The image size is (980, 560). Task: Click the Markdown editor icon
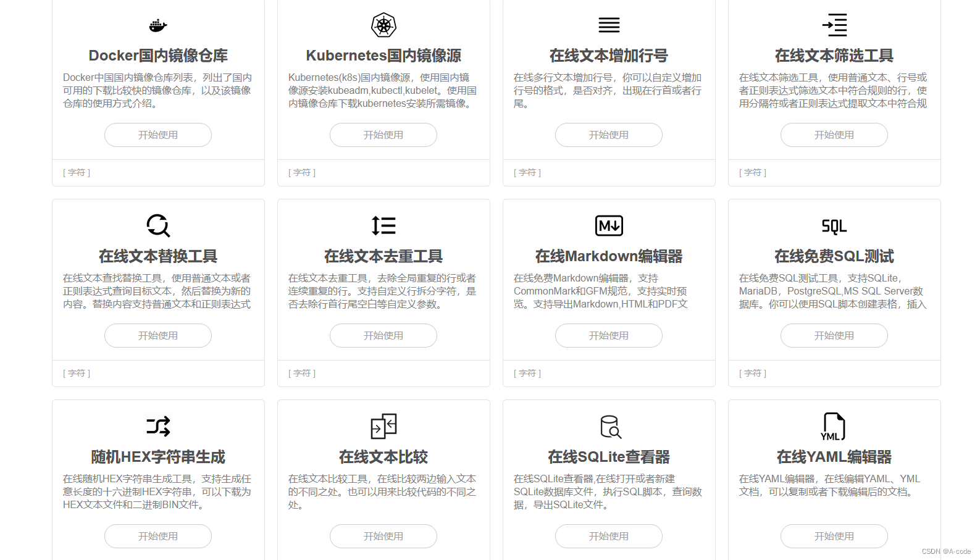tap(609, 226)
